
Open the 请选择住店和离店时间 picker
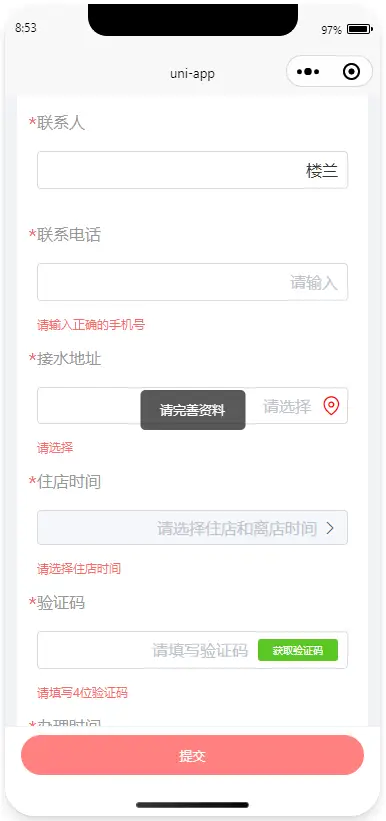point(192,528)
